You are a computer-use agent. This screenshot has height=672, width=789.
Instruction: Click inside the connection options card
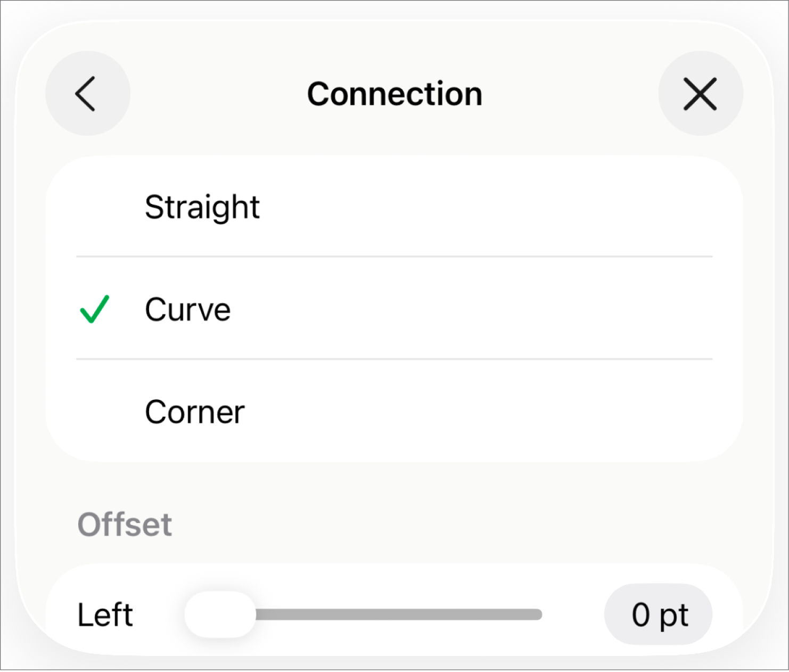click(x=394, y=309)
